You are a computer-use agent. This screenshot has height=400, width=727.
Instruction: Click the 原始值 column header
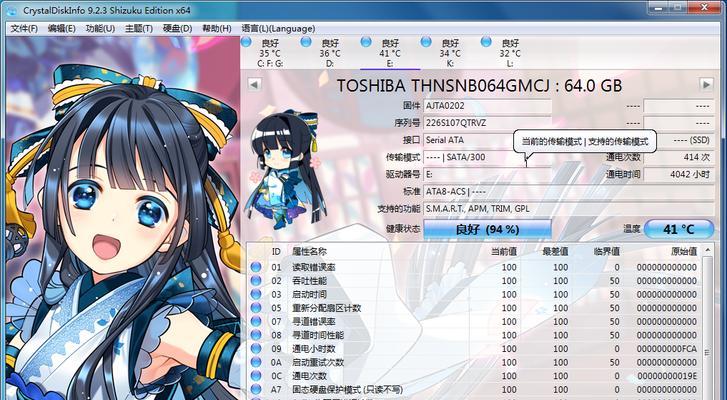tap(684, 251)
